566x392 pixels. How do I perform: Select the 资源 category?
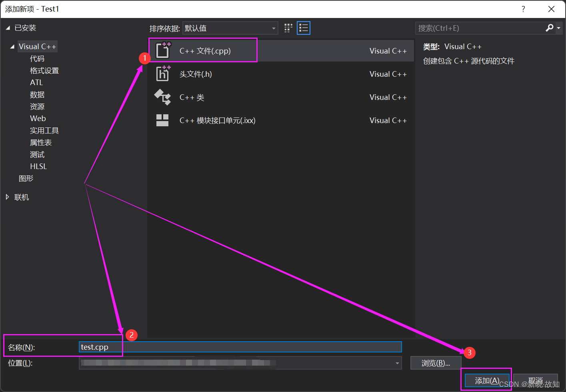37,107
